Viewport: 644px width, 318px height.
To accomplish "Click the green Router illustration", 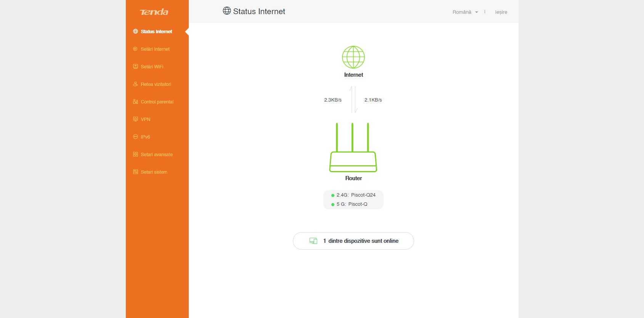I will [353, 148].
